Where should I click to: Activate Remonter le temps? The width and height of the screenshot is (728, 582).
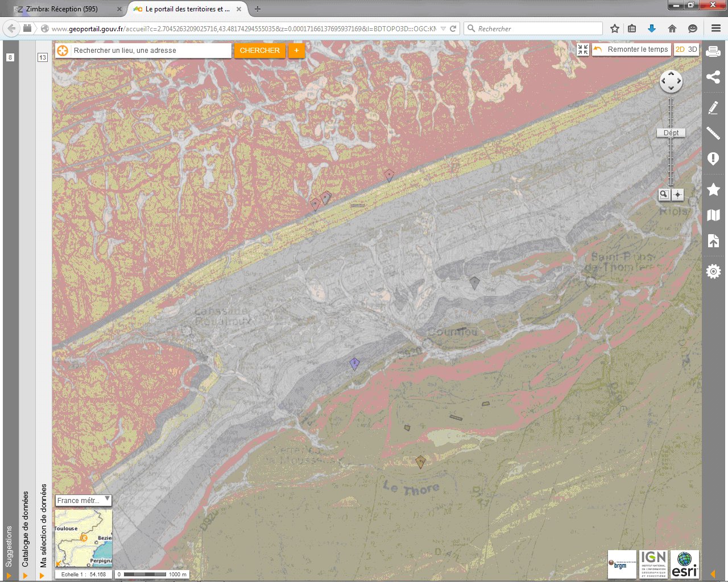(x=631, y=49)
